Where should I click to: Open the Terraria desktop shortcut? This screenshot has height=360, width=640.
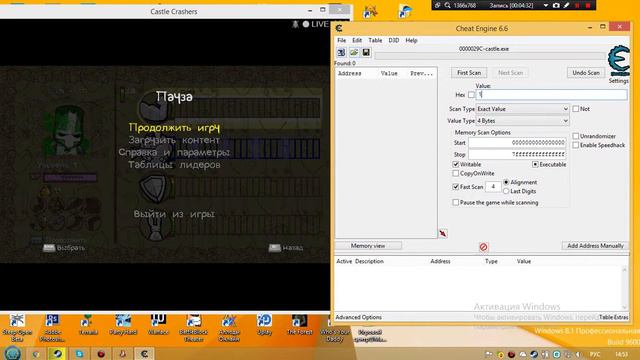(88, 325)
